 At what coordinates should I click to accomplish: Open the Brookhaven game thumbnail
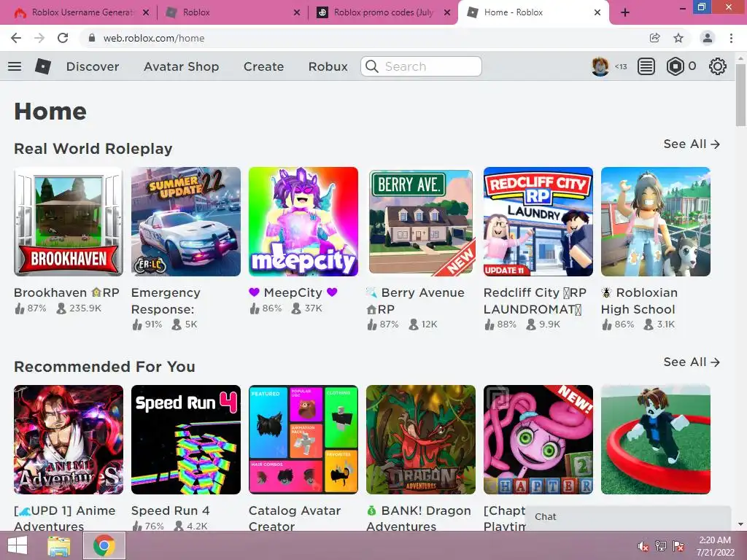pyautogui.click(x=69, y=222)
